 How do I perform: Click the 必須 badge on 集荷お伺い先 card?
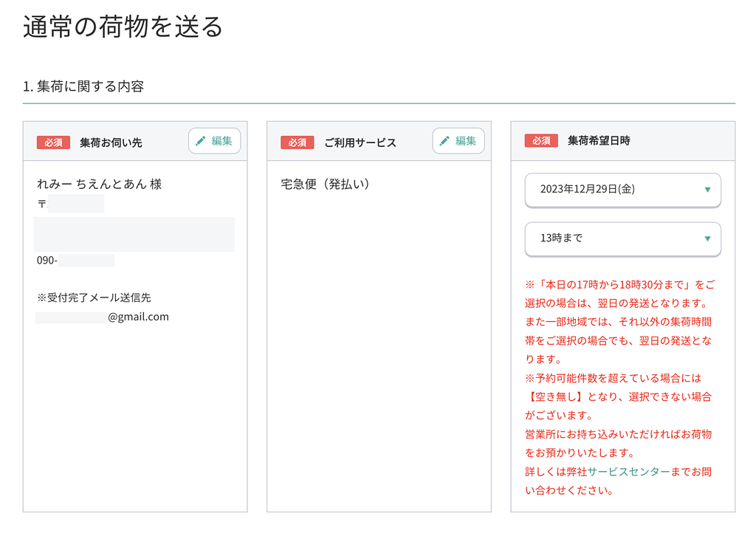pyautogui.click(x=52, y=142)
